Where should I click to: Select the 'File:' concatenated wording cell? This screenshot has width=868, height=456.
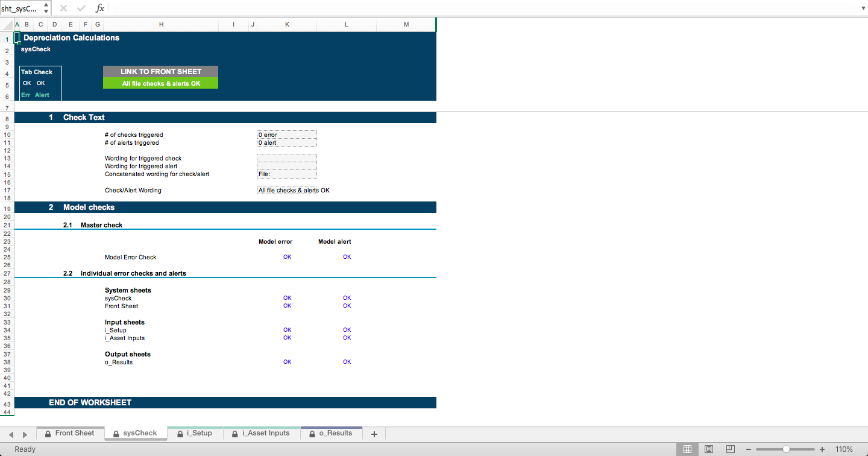[287, 174]
